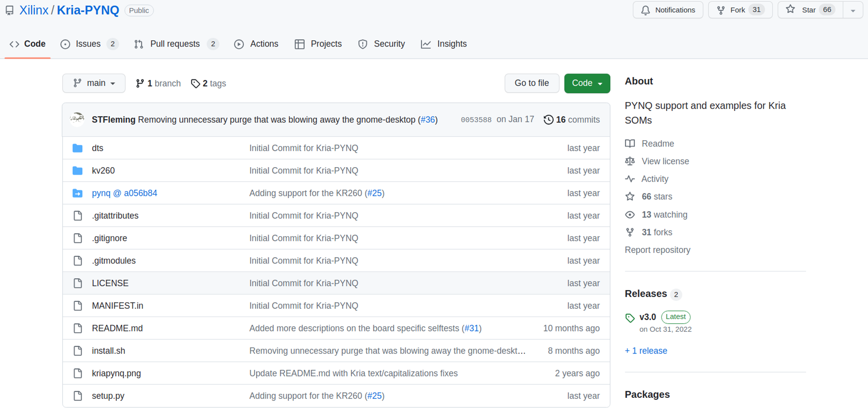Click the Star icon in header
Viewport: 868px width, 410px height.
790,10
